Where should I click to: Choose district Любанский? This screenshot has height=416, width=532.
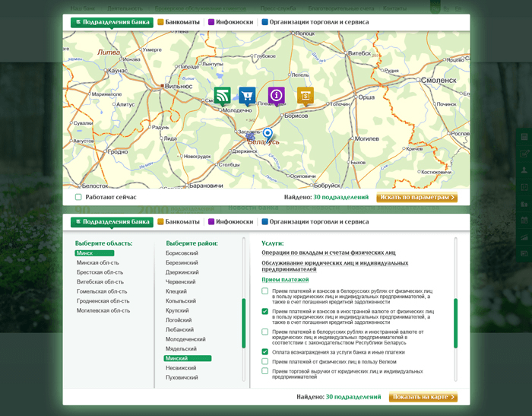point(180,329)
